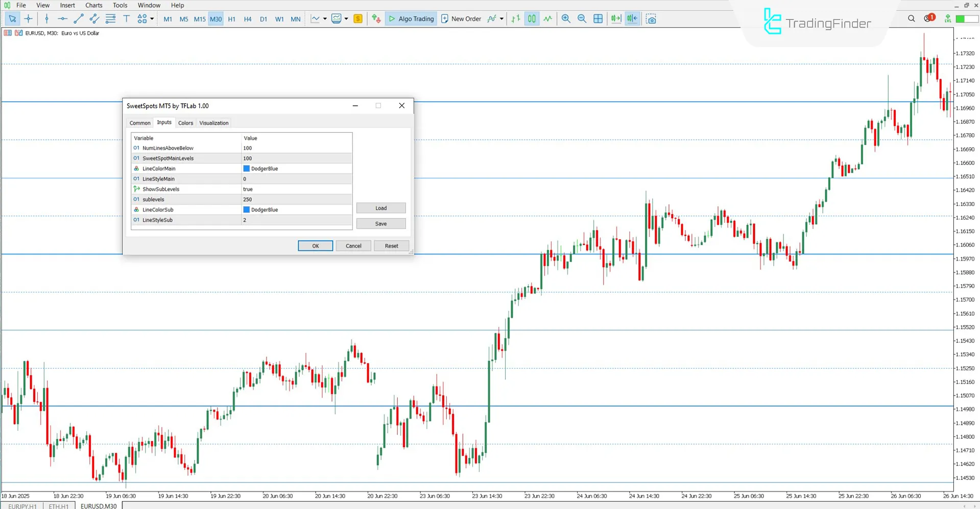The height and width of the screenshot is (509, 980).
Task: Switch chart to bar display mode
Action: (515, 19)
